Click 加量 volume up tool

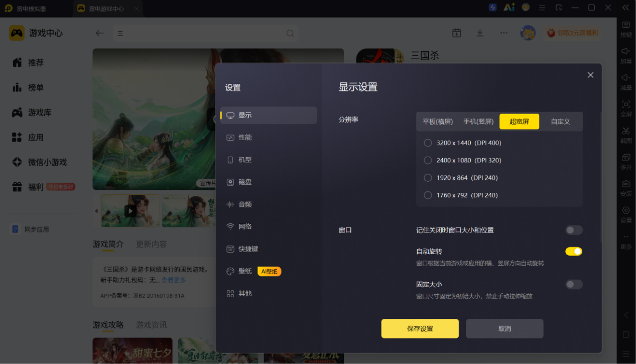(626, 55)
